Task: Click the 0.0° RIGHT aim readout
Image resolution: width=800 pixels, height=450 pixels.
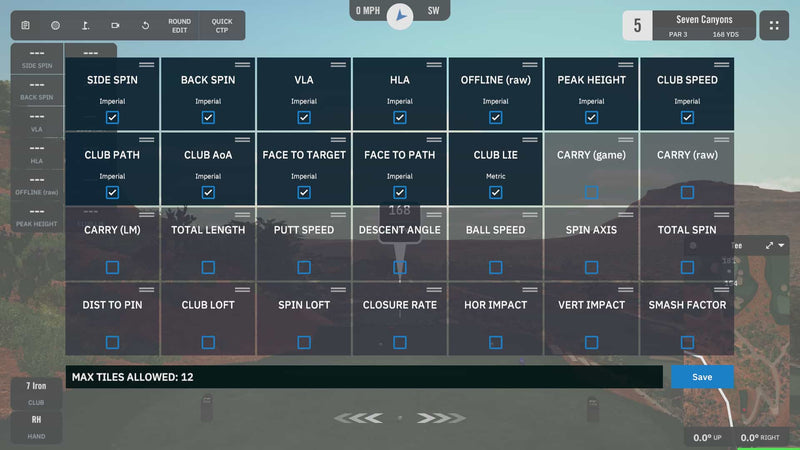Action: pyautogui.click(x=760, y=438)
